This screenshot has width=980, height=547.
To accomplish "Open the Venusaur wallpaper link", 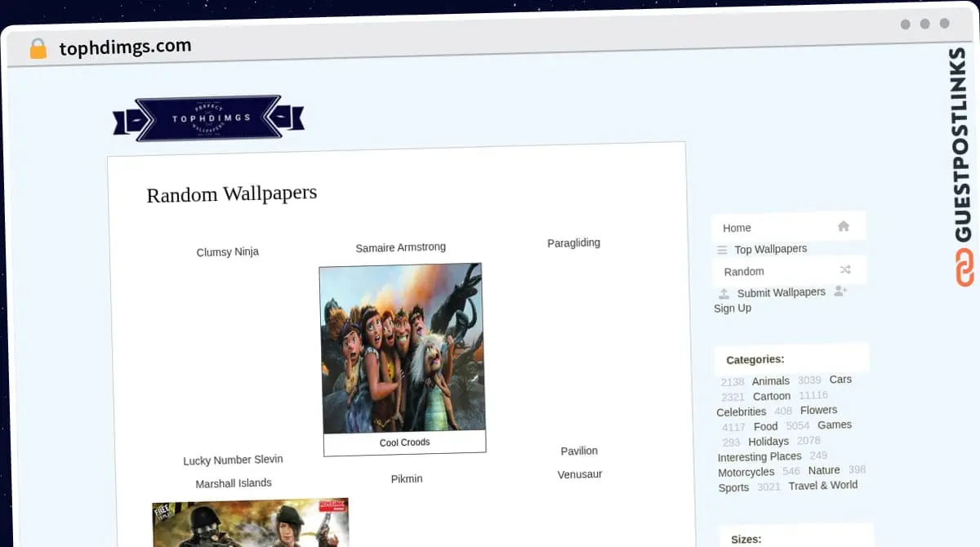I will coord(580,474).
